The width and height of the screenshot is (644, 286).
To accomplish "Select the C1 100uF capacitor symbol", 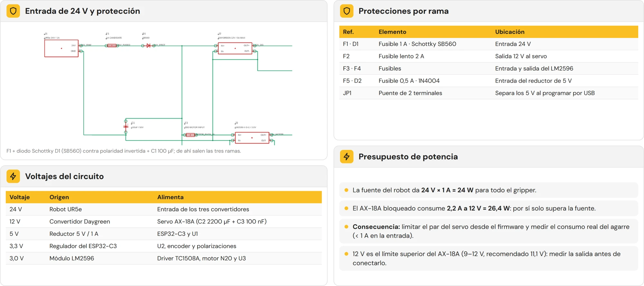I will click(126, 126).
